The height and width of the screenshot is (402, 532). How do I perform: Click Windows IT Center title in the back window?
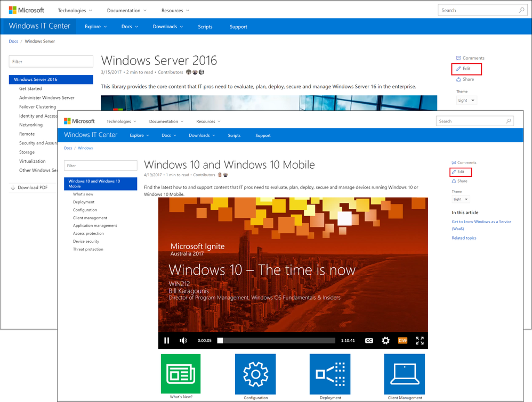pos(39,26)
